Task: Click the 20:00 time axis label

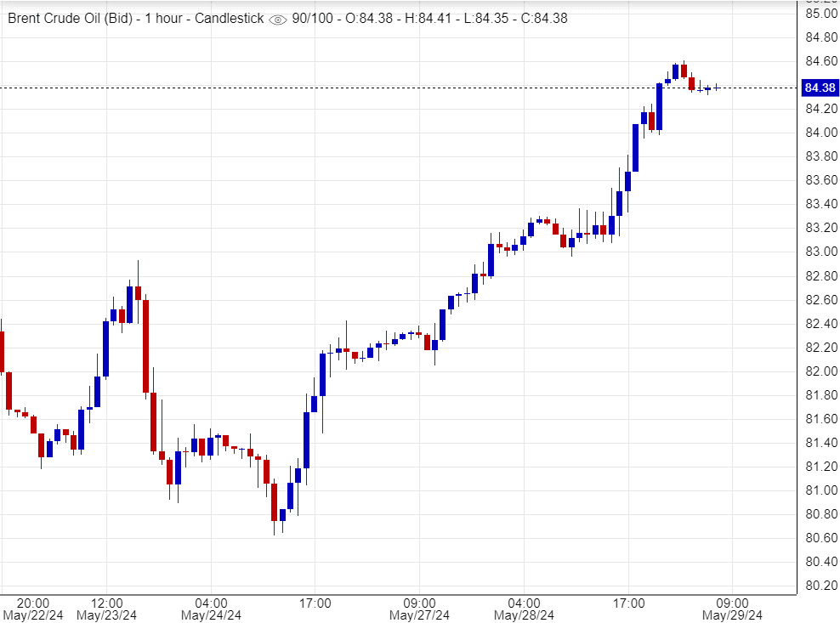Action: (x=32, y=603)
